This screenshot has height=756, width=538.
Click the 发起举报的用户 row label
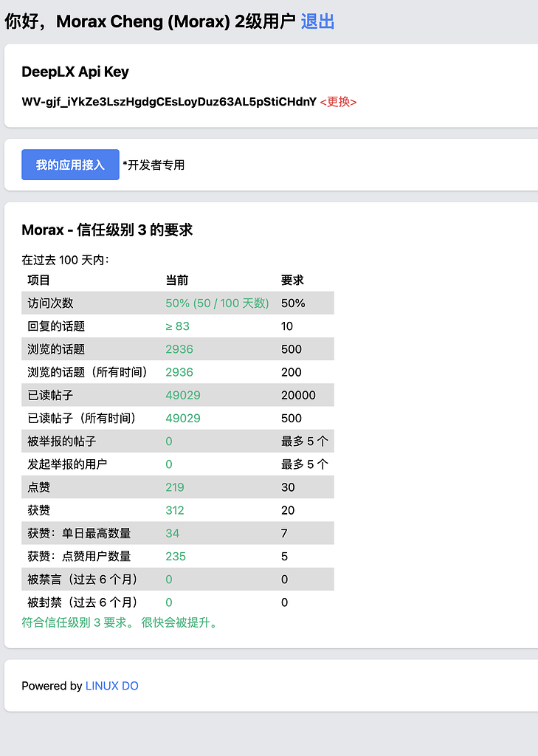(67, 464)
